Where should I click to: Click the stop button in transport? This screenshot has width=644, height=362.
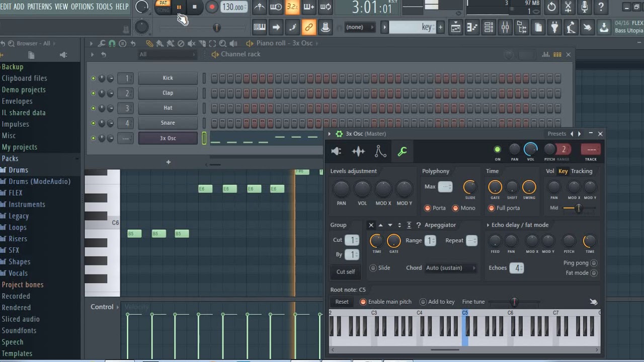point(195,7)
